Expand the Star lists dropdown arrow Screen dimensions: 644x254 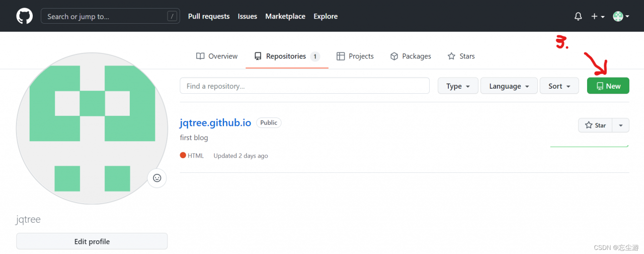pos(621,125)
